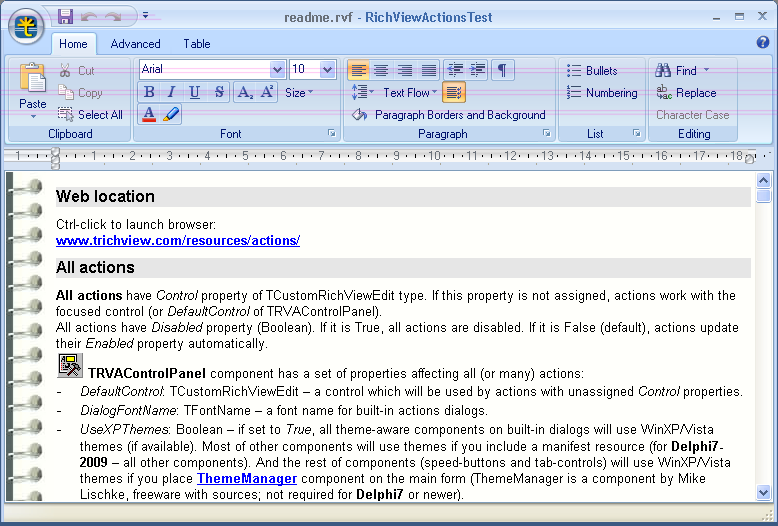778x526 pixels.
Task: Align paragraph to the left
Action: pyautogui.click(x=358, y=70)
